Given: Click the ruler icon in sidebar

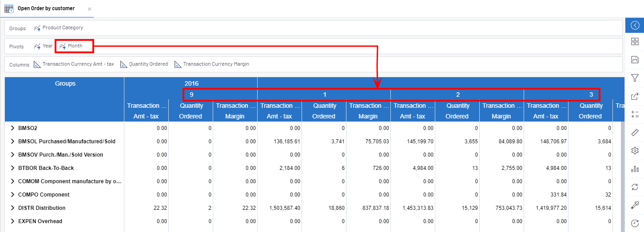Looking at the screenshot, I should 635,133.
